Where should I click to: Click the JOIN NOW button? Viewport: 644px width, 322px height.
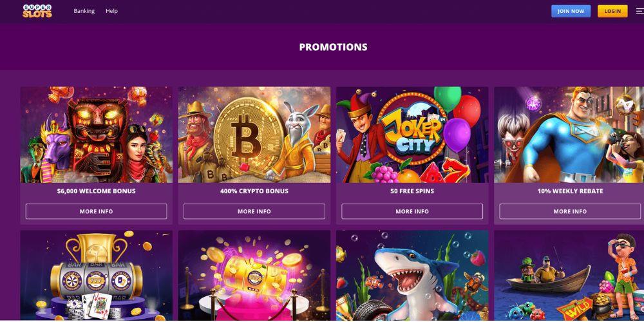pos(571,11)
